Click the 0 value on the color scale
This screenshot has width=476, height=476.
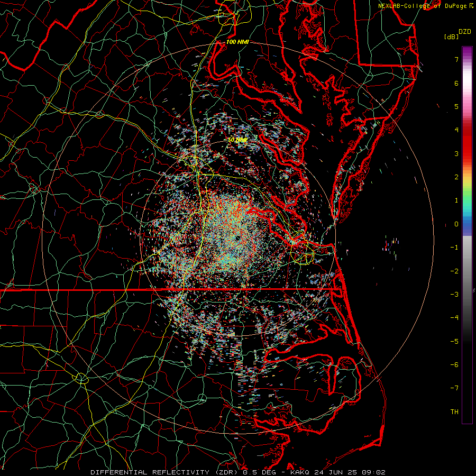click(x=456, y=224)
